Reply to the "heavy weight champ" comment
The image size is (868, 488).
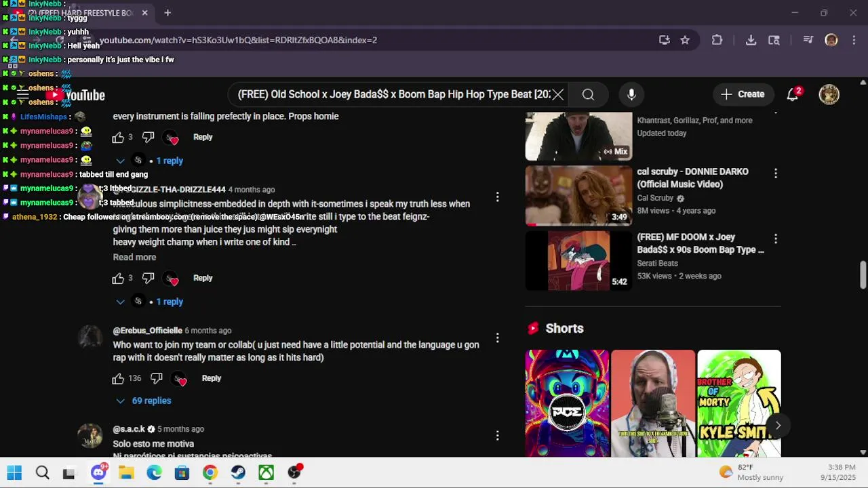tap(203, 278)
